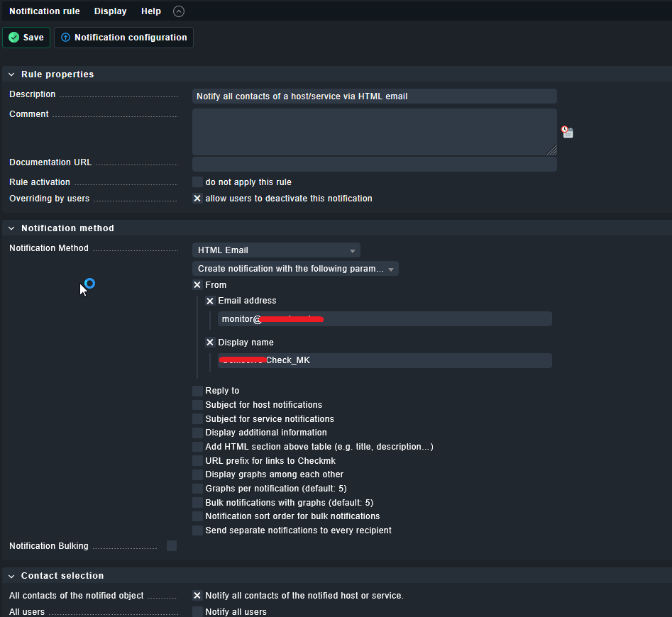Enable the Reply to checkbox
The height and width of the screenshot is (617, 672).
pyautogui.click(x=197, y=391)
